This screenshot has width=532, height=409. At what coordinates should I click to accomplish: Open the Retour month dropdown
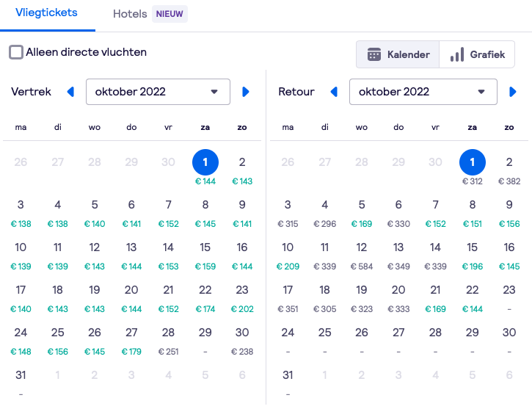[422, 92]
